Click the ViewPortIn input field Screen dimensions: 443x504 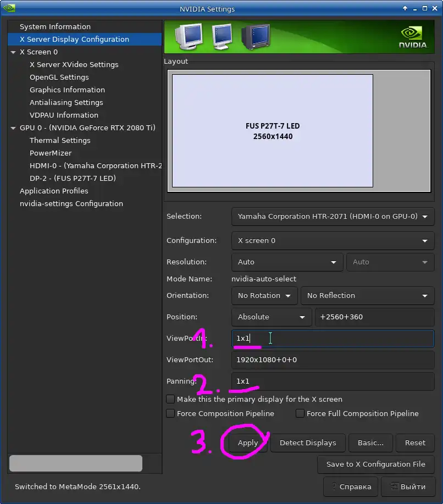coord(333,339)
